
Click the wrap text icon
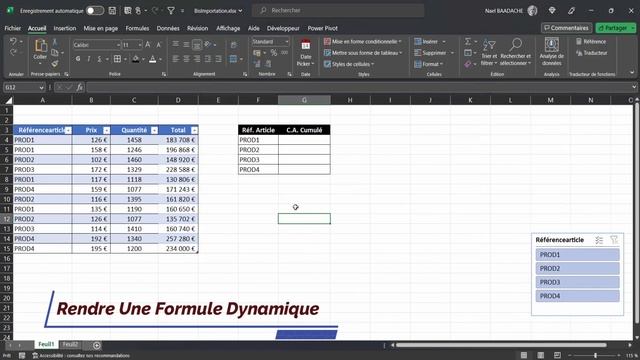coord(233,44)
